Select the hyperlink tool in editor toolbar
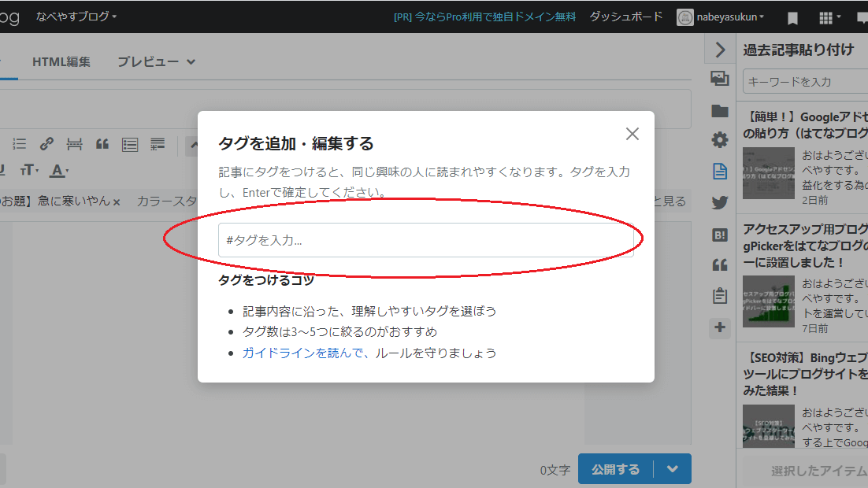868x488 pixels. tap(46, 143)
